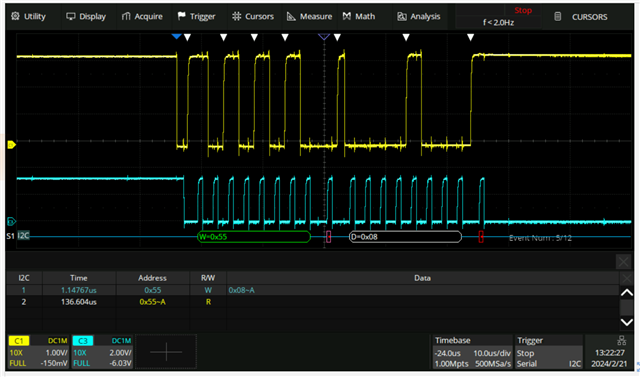Click the Cursors crosshair grid icon

(236, 16)
